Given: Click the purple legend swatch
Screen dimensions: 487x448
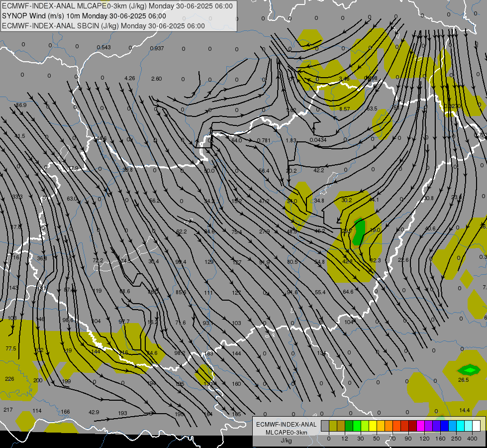Looking at the screenshot, I should point(429,426).
